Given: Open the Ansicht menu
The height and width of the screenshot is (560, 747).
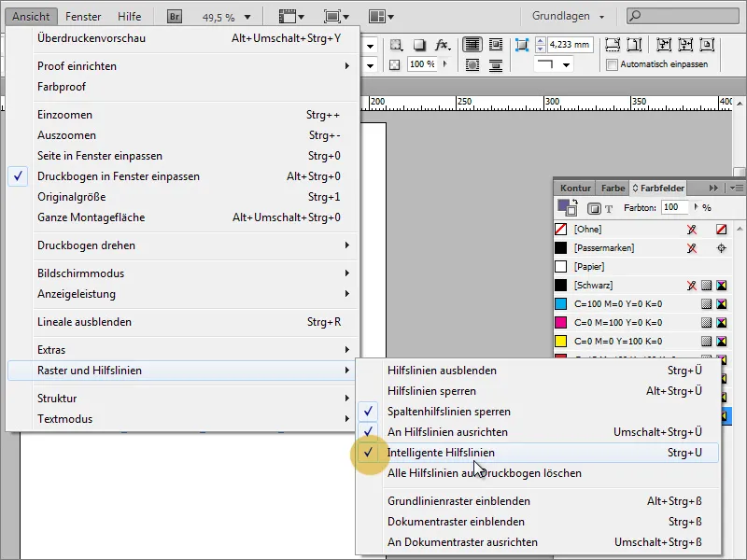Looking at the screenshot, I should (31, 17).
